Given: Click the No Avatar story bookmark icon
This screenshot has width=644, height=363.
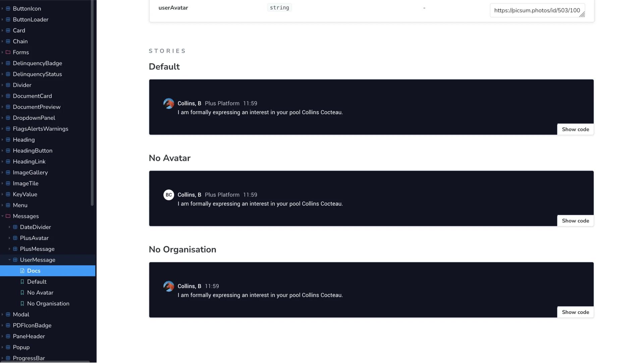Looking at the screenshot, I should point(22,292).
